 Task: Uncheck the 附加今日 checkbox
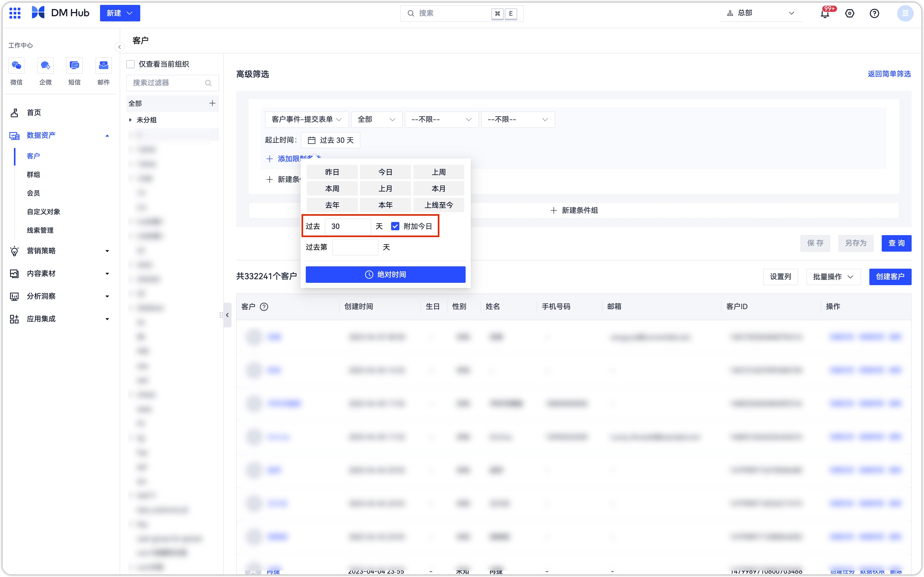395,226
